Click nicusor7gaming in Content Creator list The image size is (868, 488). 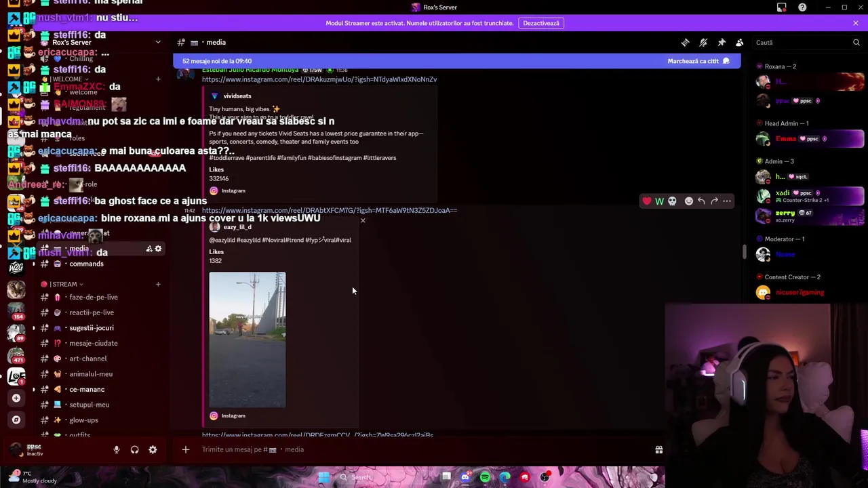point(810,293)
